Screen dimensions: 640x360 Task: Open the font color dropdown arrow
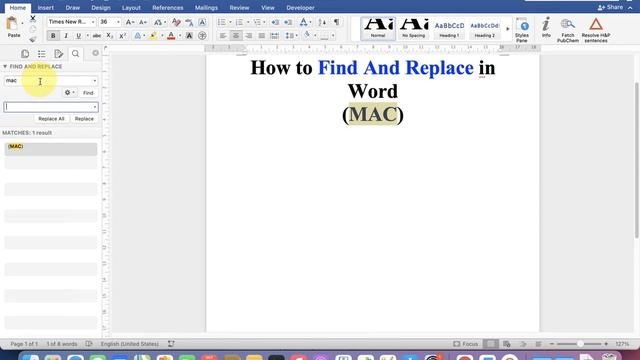click(x=180, y=36)
